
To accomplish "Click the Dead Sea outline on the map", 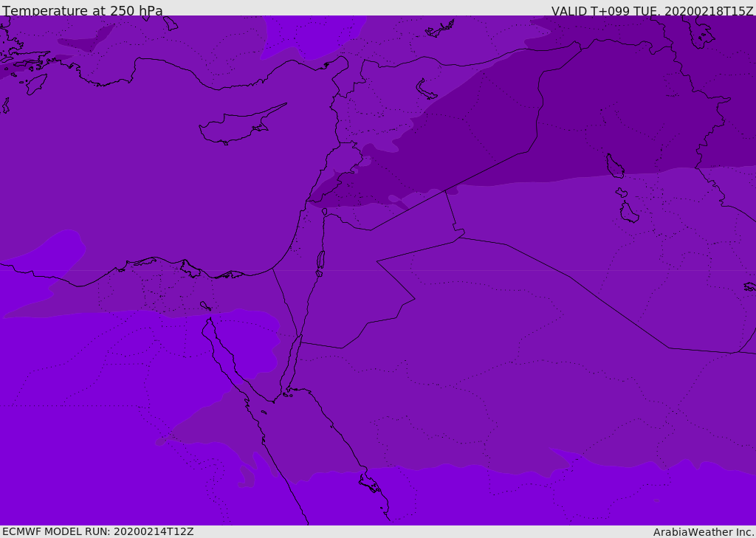I will coord(320,261).
